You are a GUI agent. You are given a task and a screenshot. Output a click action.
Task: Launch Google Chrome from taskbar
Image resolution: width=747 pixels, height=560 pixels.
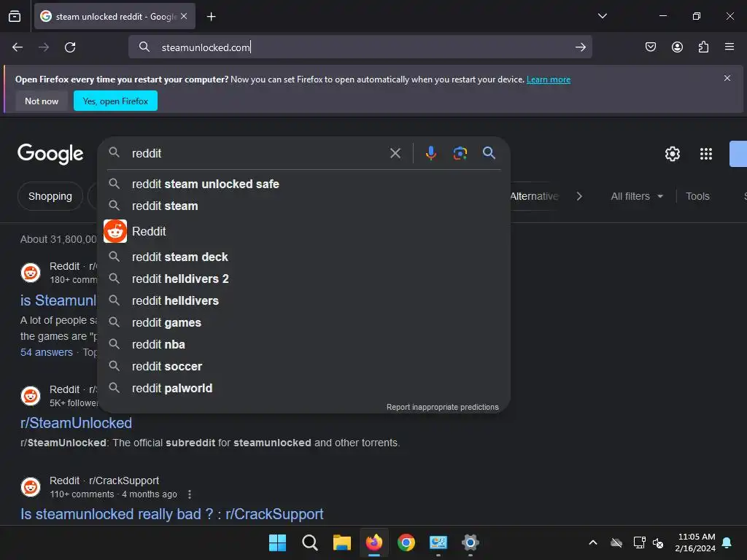(x=406, y=542)
